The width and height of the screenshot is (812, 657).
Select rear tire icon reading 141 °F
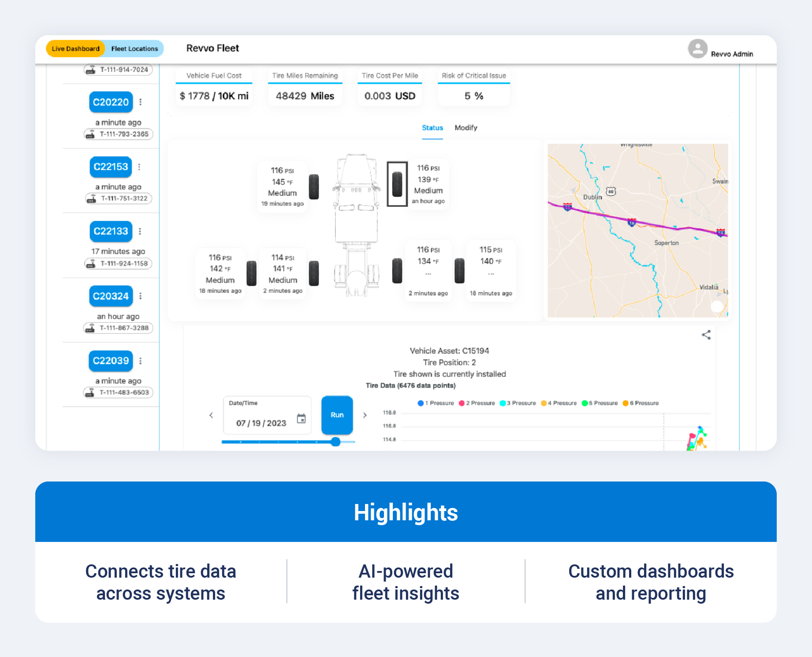pyautogui.click(x=314, y=273)
